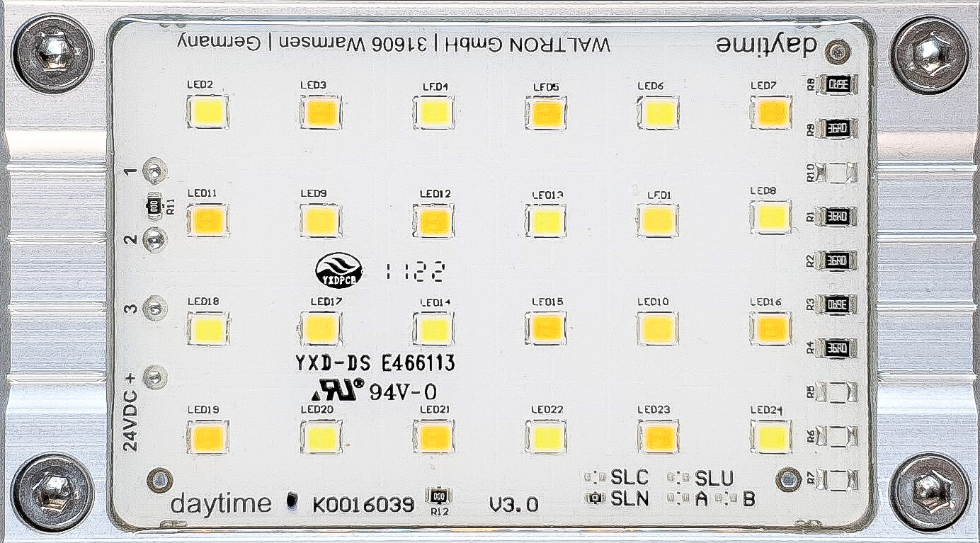This screenshot has height=543, width=980.
Task: Click the black dot next to K0016039
Action: coord(291,502)
